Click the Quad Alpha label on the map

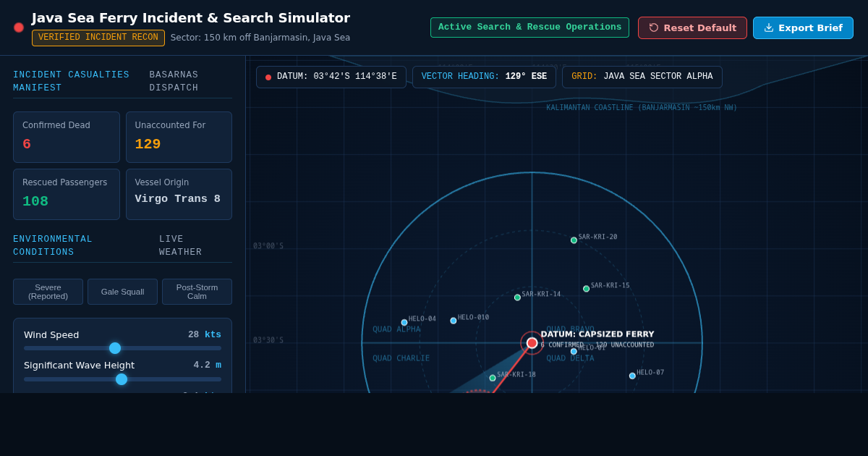(396, 329)
